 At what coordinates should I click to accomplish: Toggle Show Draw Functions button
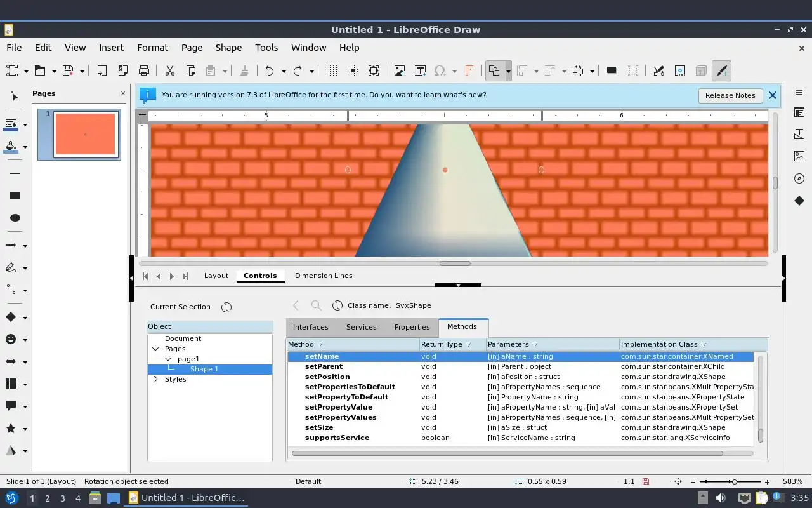[722, 70]
